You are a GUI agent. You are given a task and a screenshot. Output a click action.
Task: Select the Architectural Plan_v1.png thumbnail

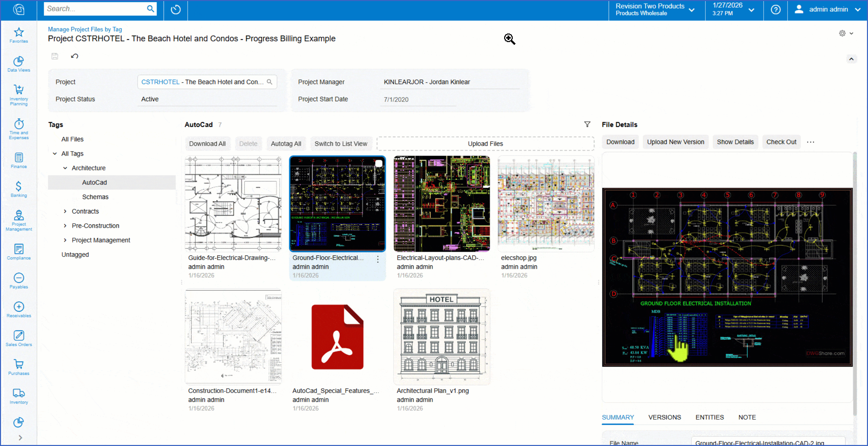tap(442, 337)
